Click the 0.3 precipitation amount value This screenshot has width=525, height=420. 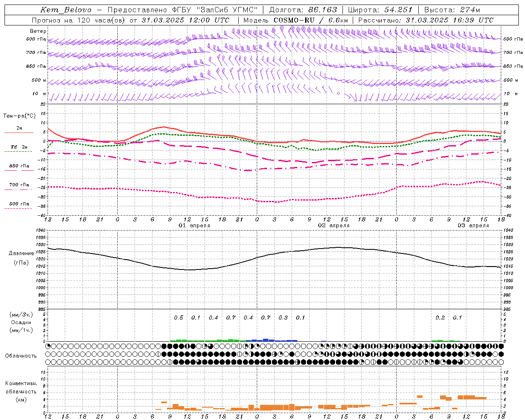[x=283, y=317]
